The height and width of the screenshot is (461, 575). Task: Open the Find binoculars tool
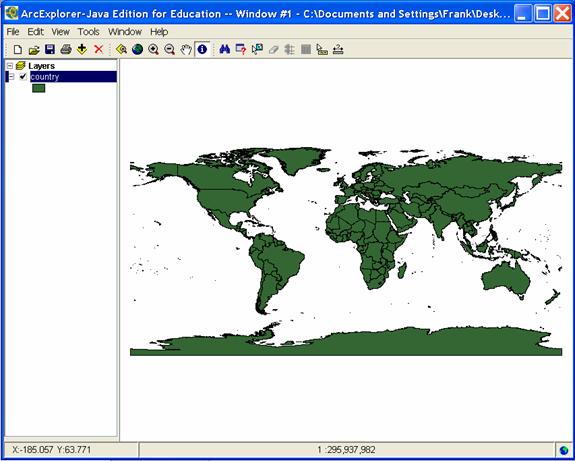click(224, 49)
